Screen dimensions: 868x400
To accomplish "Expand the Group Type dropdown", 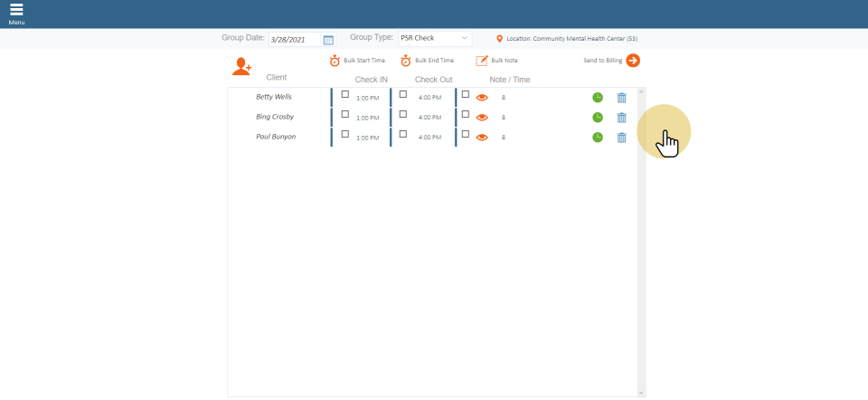I will point(435,39).
